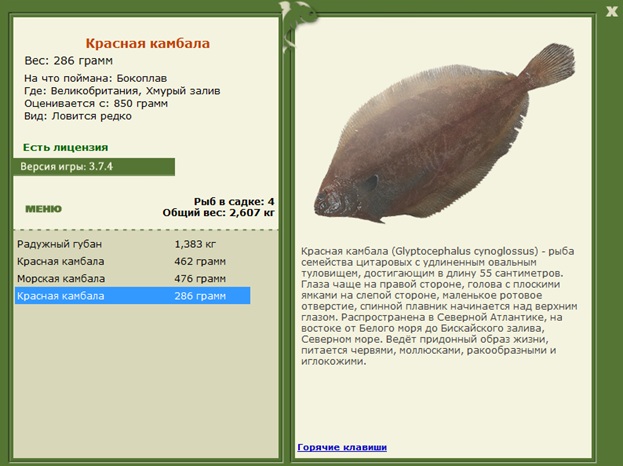
Task: Click the 476 грамм weight value
Action: [x=200, y=278]
